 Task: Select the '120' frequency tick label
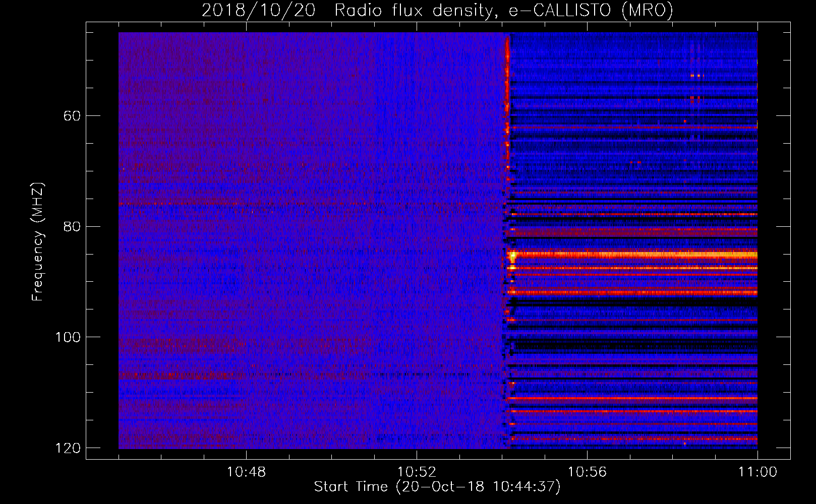[68, 448]
